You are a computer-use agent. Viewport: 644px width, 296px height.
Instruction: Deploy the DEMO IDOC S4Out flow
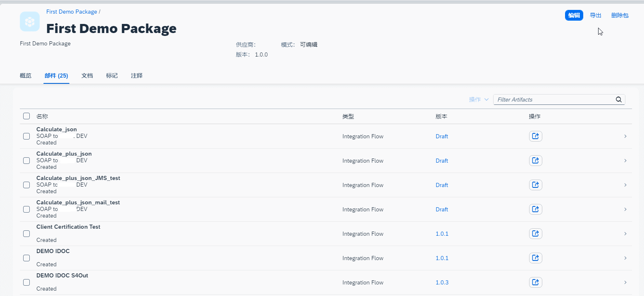coord(535,282)
